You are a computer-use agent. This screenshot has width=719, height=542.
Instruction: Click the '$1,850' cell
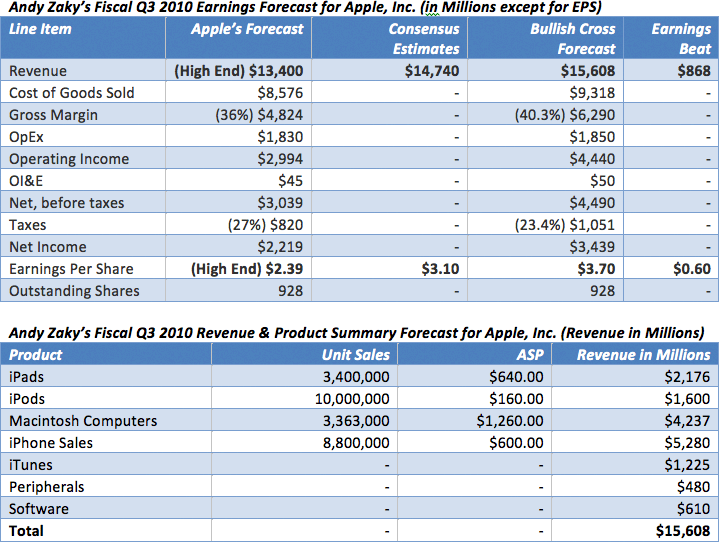click(x=592, y=137)
